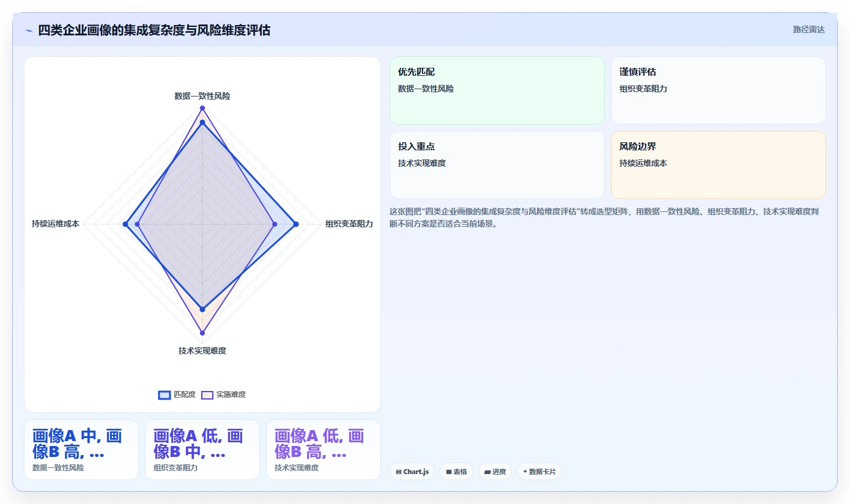Open the purple stat card labeled 技术实现难度
The height and width of the screenshot is (504, 850).
(x=323, y=450)
